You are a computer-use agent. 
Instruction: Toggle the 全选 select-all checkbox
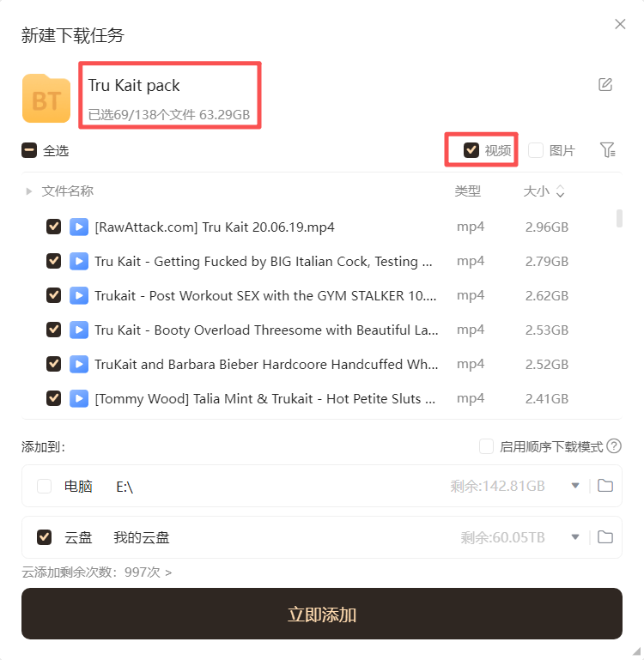coord(29,150)
